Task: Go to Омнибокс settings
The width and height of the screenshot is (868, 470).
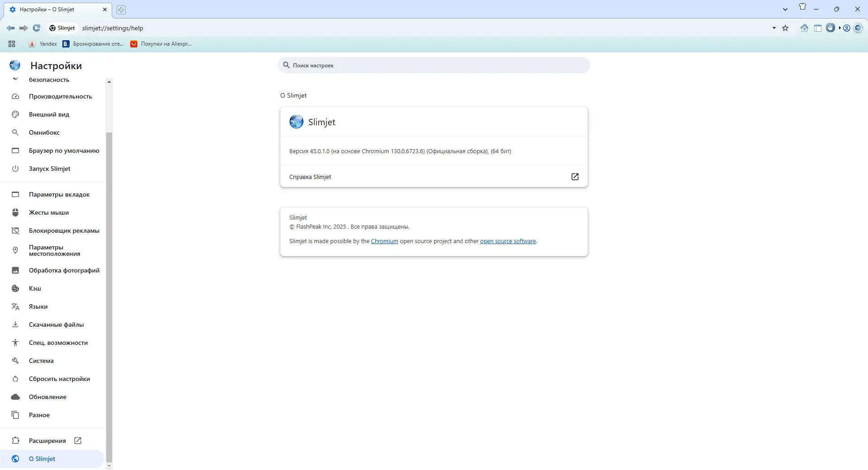Action: coord(52,132)
